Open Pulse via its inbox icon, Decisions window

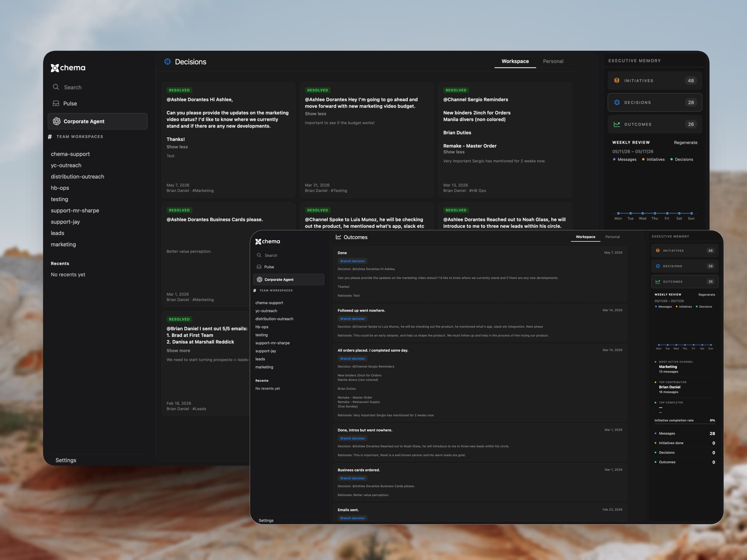(x=56, y=103)
